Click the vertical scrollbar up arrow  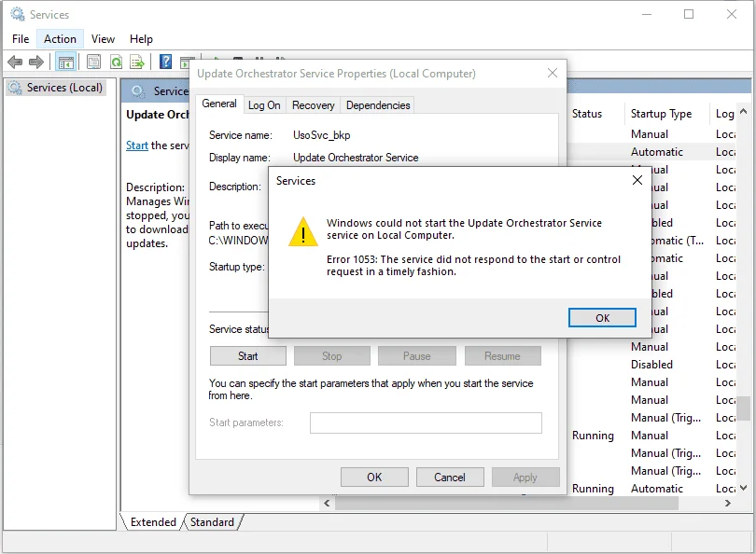(744, 112)
